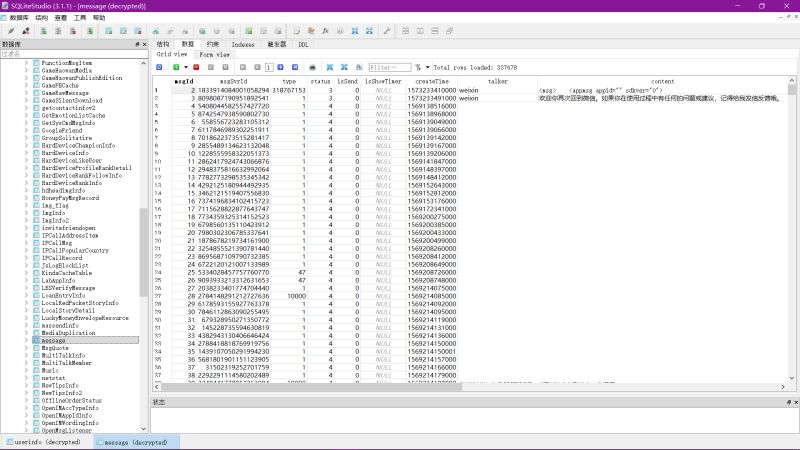
Task: Select the OfflineOrderStatus table
Action: 71,401
